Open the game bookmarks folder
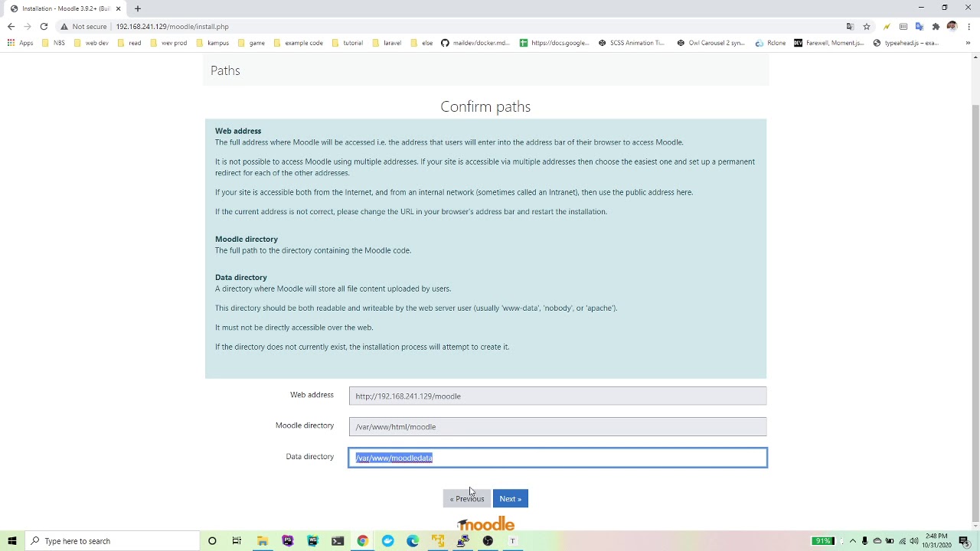The width and height of the screenshot is (980, 551). (251, 43)
